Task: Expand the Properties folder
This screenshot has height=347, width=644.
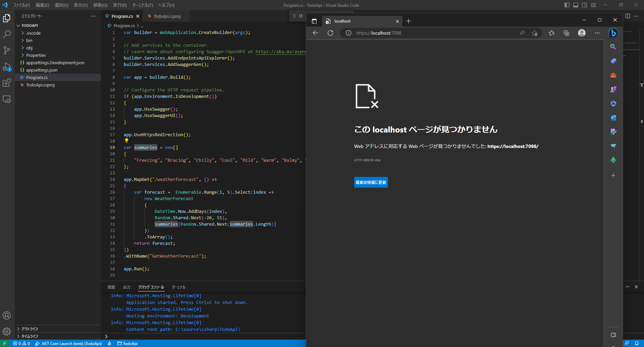Action: click(x=36, y=55)
